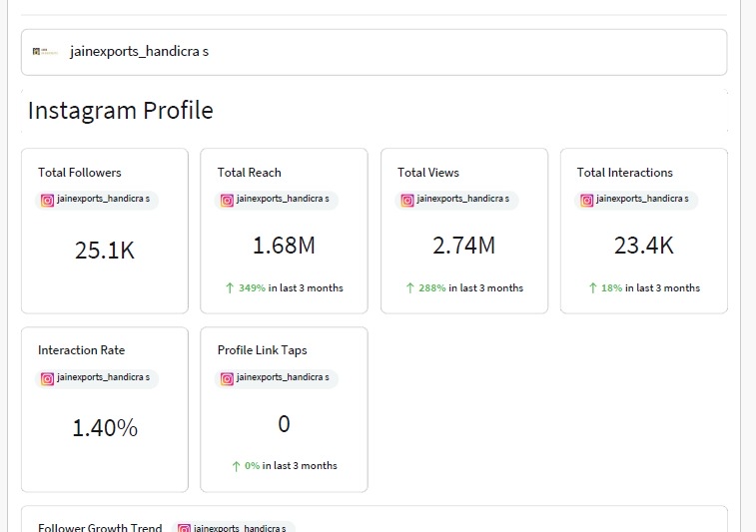Click the Instagram icon in Total Followers card
756x532 pixels.
(47, 200)
